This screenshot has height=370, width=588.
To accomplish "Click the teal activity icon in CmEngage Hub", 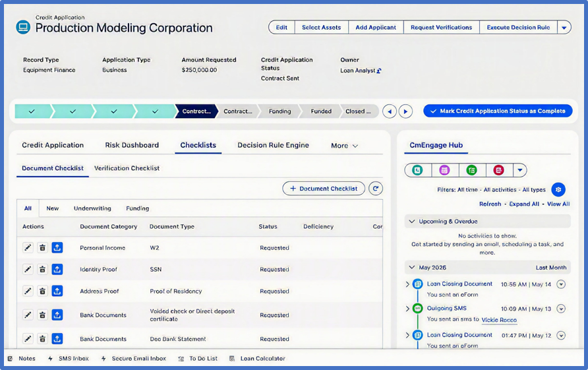I will pos(417,170).
